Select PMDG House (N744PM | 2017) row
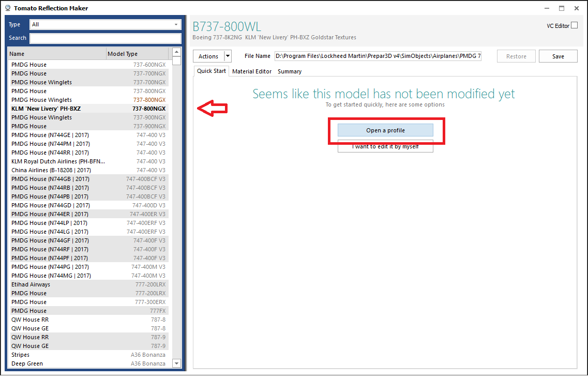The width and height of the screenshot is (588, 379). click(x=88, y=144)
